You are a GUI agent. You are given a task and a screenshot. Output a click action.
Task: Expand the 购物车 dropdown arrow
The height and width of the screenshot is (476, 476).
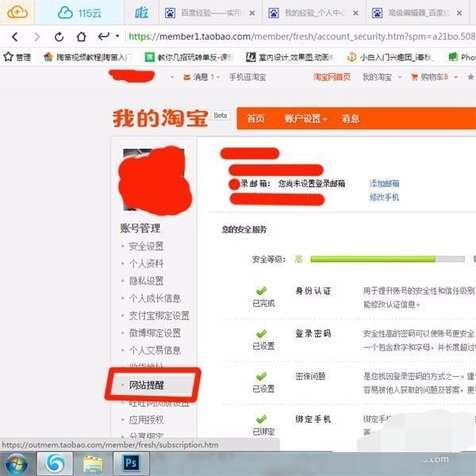coord(455,78)
